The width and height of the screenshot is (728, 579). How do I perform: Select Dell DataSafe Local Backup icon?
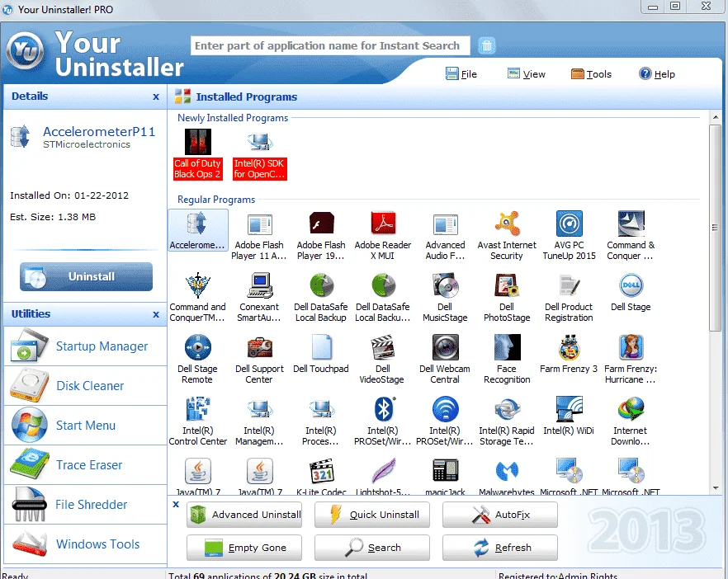pyautogui.click(x=321, y=298)
